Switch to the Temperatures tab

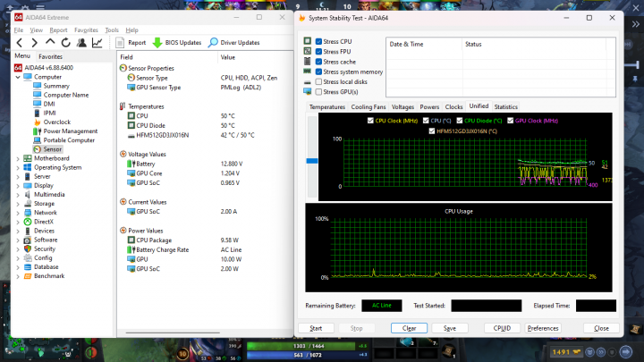tap(327, 106)
